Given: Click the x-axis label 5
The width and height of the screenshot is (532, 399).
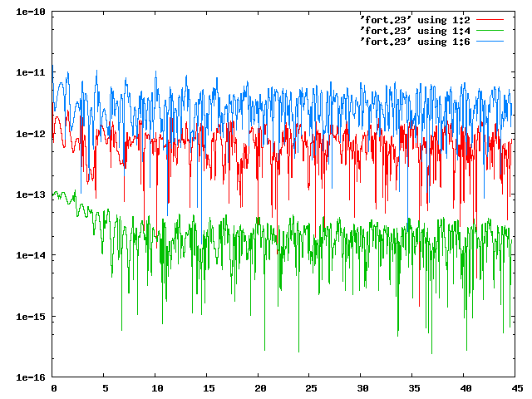Looking at the screenshot, I should (x=106, y=388).
